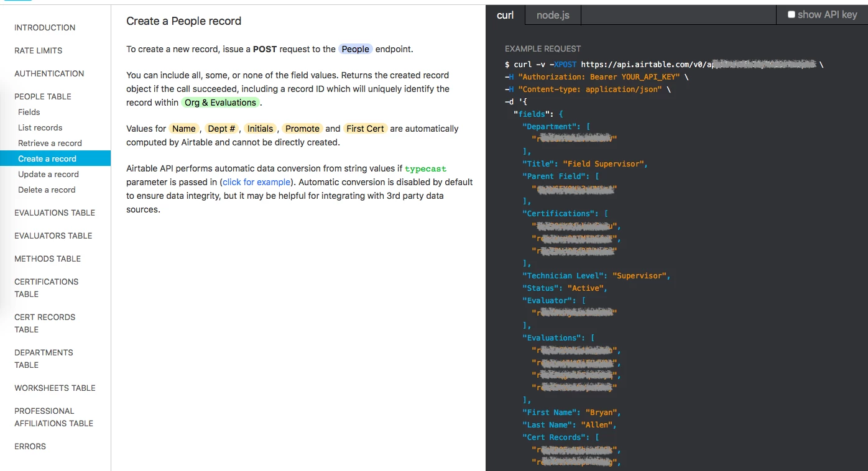Click the "First Name": "Bryan" line

tap(571, 413)
